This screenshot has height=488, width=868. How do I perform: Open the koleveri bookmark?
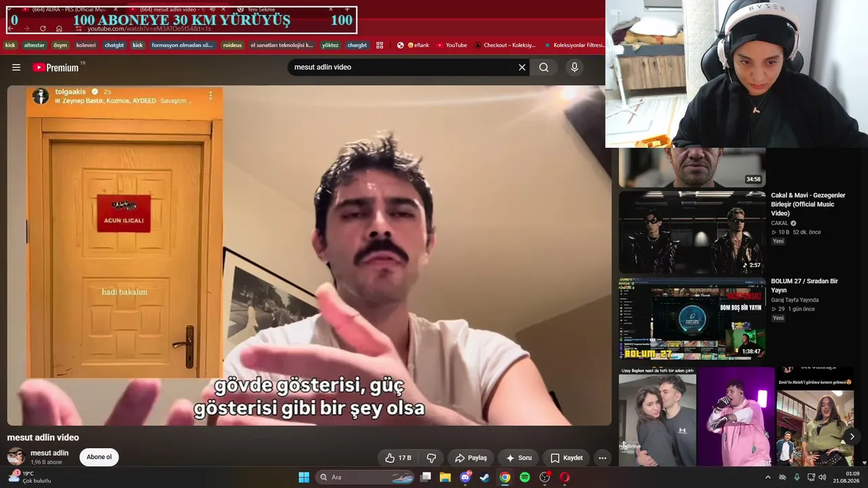86,45
